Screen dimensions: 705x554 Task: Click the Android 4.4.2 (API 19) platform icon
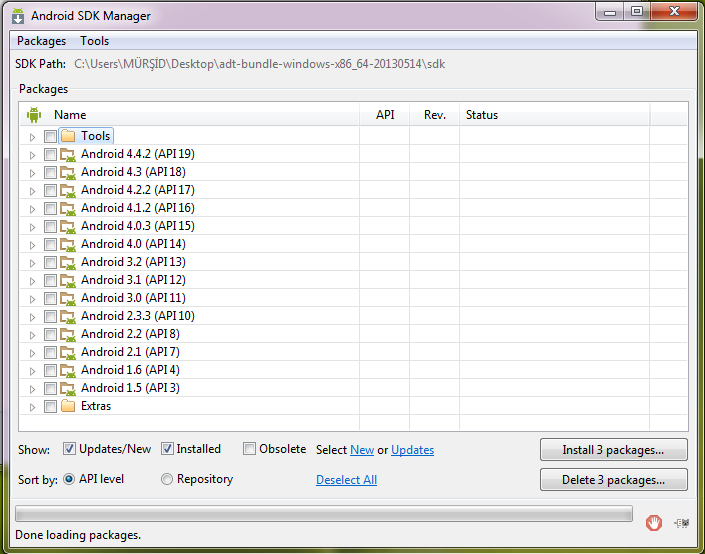[68, 154]
